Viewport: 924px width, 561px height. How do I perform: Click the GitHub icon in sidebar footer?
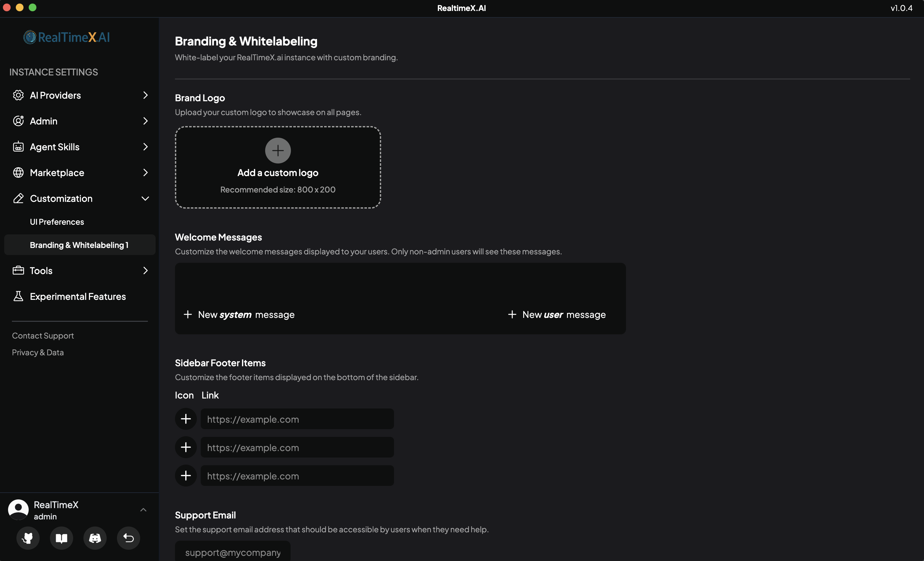tap(28, 538)
